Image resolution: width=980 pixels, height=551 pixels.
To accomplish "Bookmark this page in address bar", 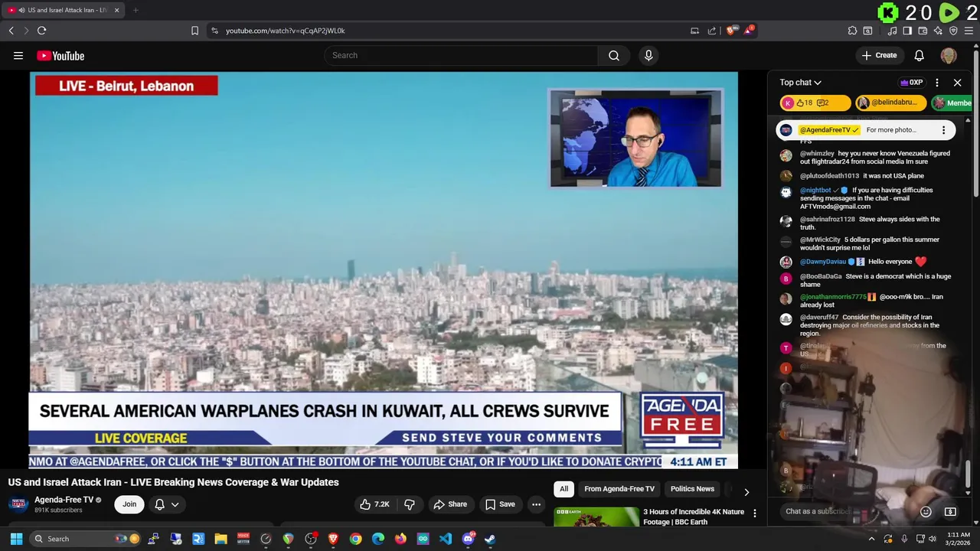I will click(x=194, y=31).
